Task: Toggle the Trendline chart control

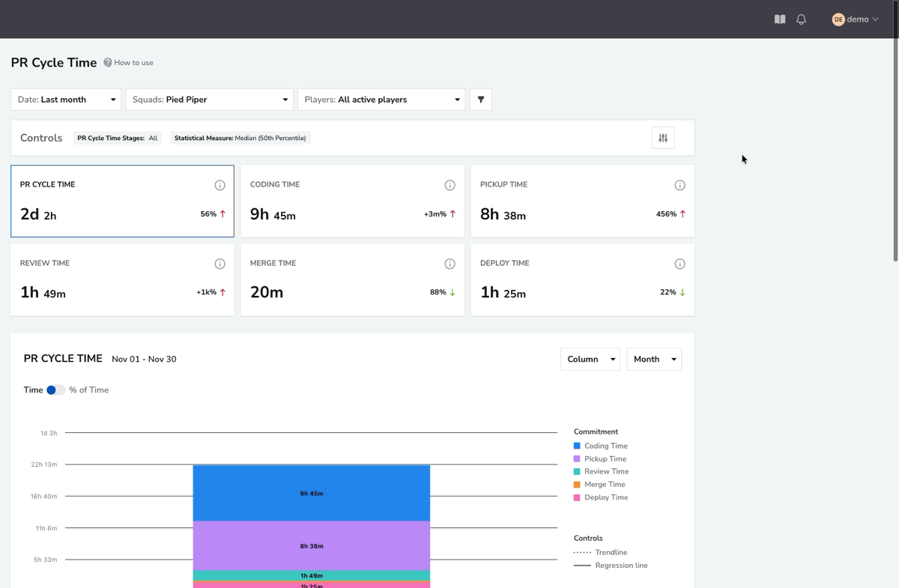Action: click(601, 553)
